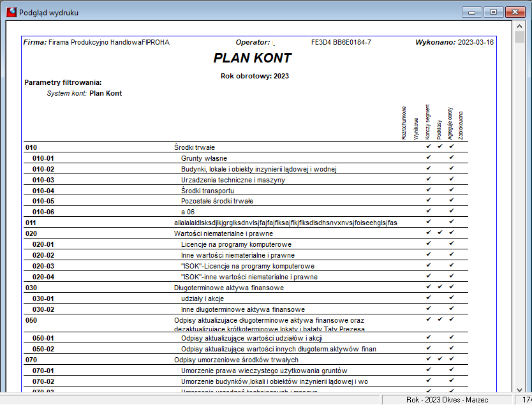
Task: Click the PLAN KONT report title
Action: (253, 58)
